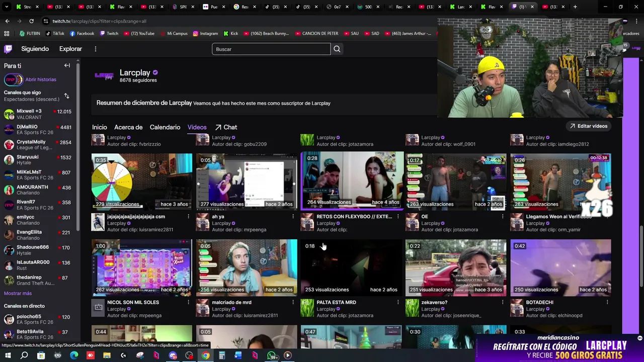Open options for BOTADECHI clip
644x362 pixels.
pos(607,302)
